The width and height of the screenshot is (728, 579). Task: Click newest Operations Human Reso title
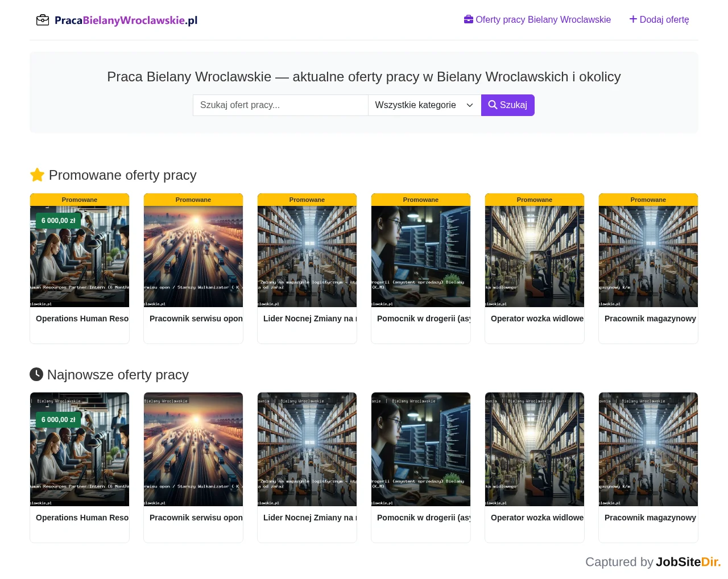82,518
